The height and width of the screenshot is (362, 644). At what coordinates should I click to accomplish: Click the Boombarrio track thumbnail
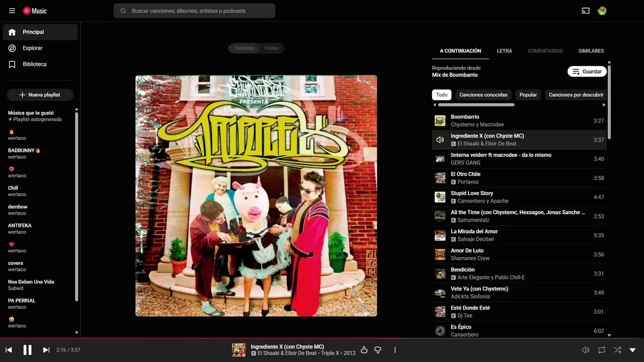[x=440, y=121]
